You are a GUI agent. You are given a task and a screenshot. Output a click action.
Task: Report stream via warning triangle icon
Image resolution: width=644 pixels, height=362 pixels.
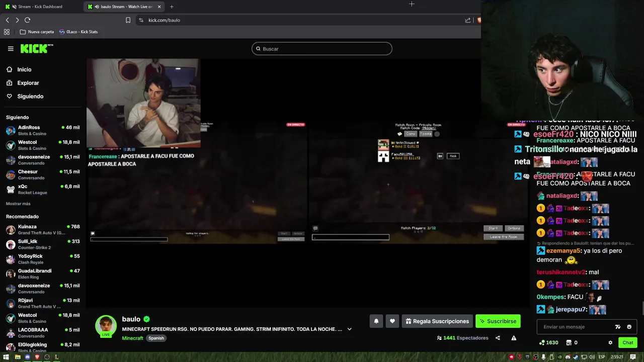pos(514,338)
